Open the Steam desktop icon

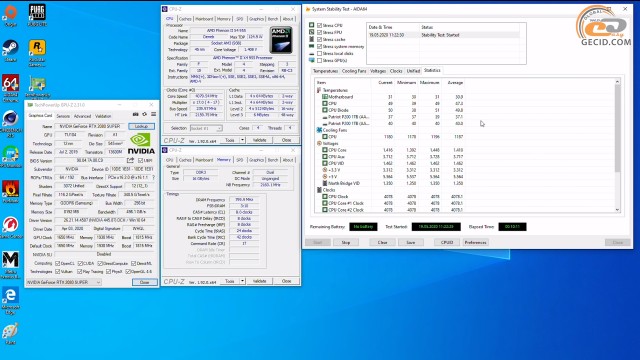[10, 48]
